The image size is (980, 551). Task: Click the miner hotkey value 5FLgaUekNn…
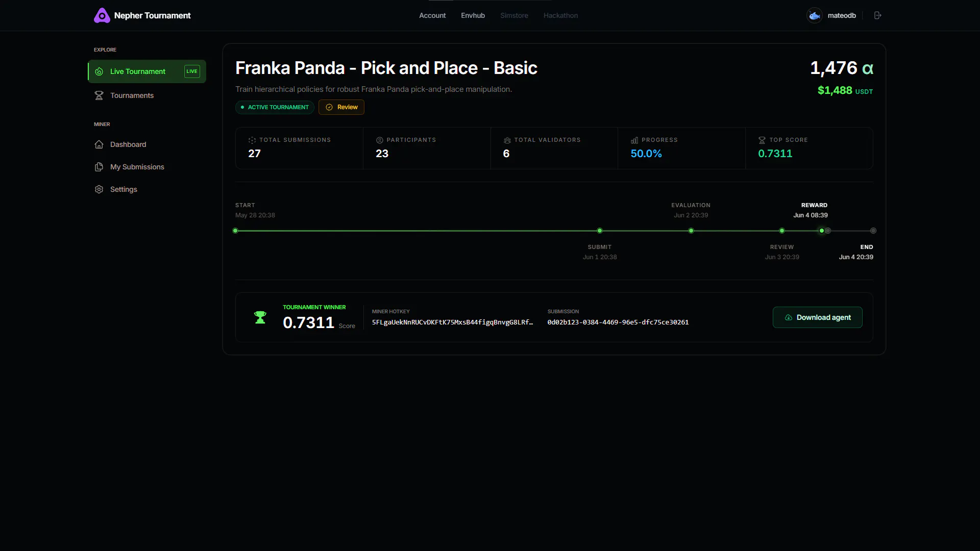pyautogui.click(x=452, y=322)
